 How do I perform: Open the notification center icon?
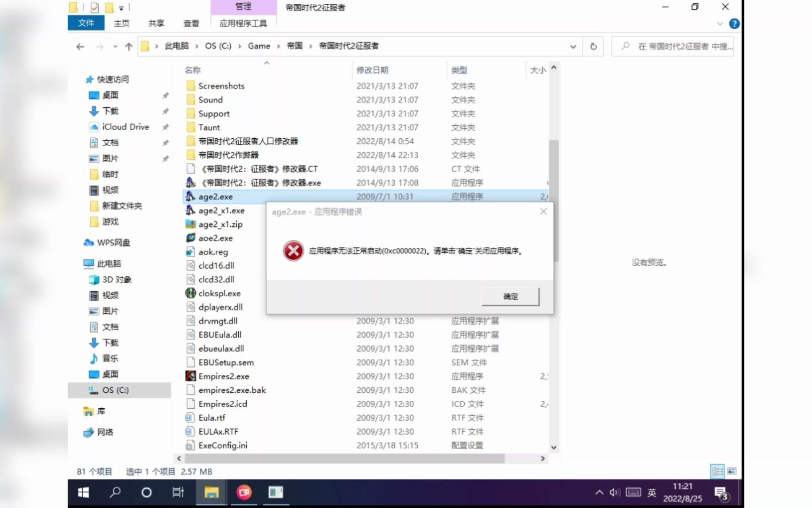coord(721,493)
